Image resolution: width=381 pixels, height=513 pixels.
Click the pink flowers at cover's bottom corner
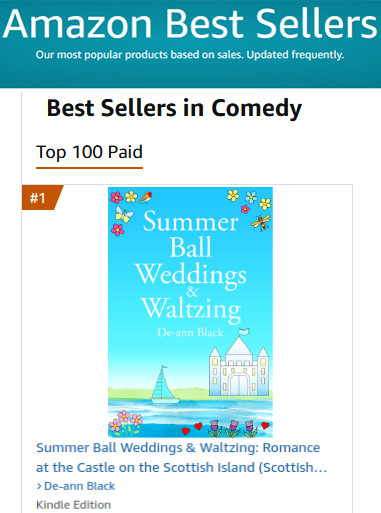tap(125, 423)
